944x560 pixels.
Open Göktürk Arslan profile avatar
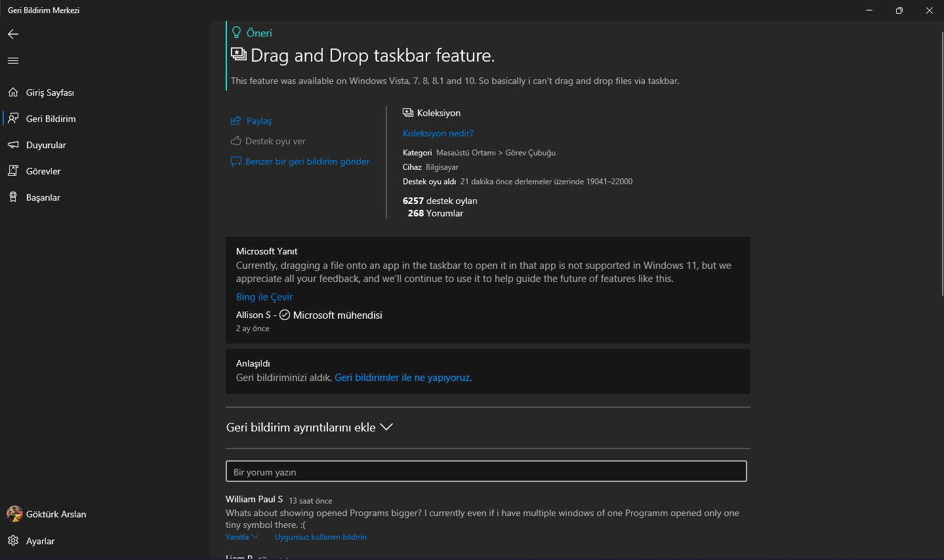(14, 514)
